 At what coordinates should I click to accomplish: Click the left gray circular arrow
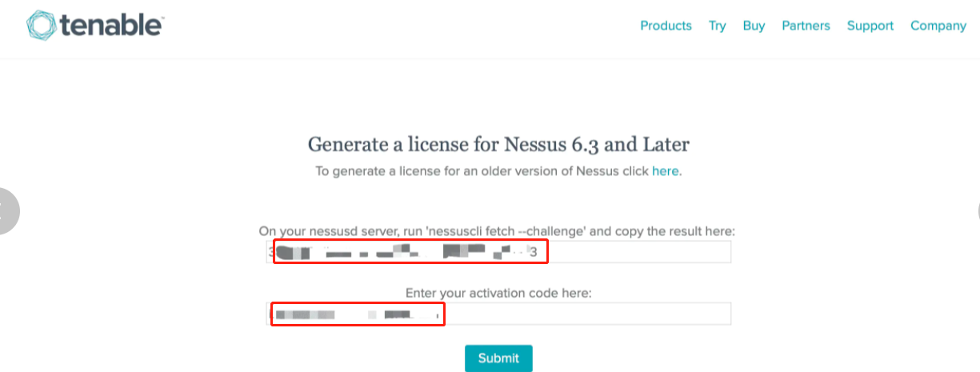(x=6, y=211)
